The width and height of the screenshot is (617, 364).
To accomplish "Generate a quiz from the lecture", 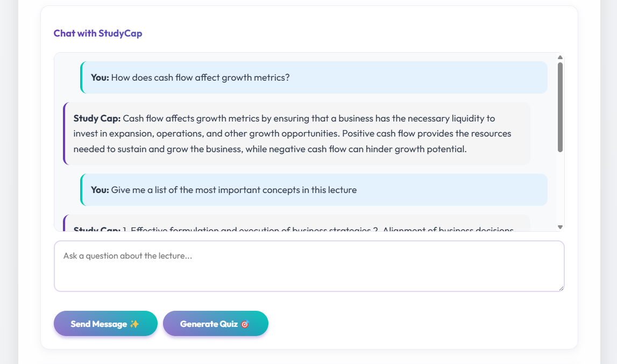I will click(215, 323).
